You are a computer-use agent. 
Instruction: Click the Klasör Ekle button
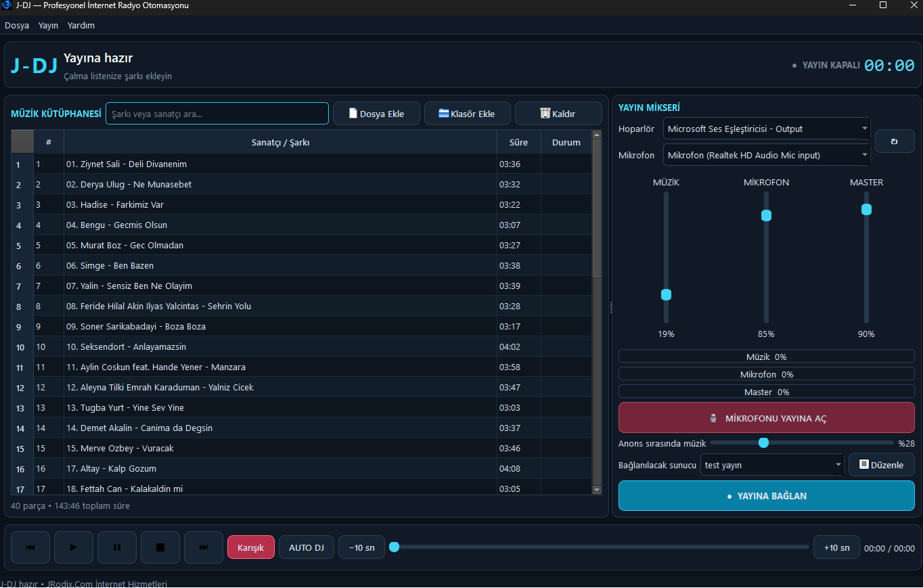pyautogui.click(x=468, y=114)
